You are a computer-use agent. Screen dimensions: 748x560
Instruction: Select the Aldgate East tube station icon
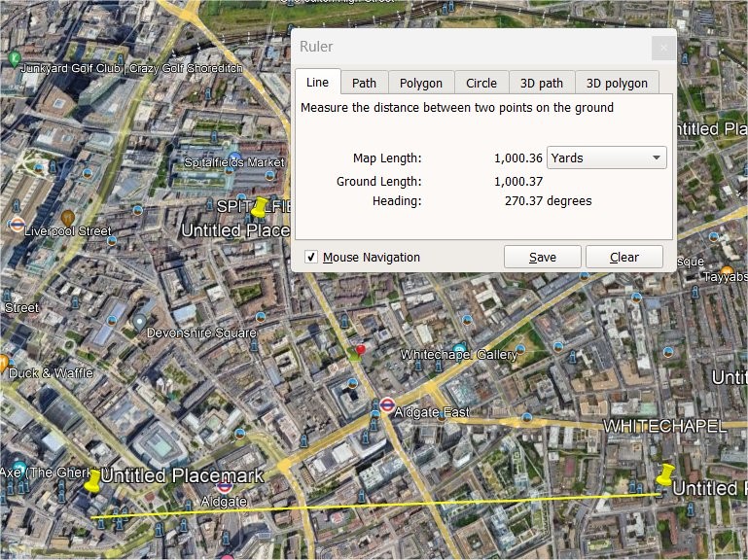click(x=387, y=405)
